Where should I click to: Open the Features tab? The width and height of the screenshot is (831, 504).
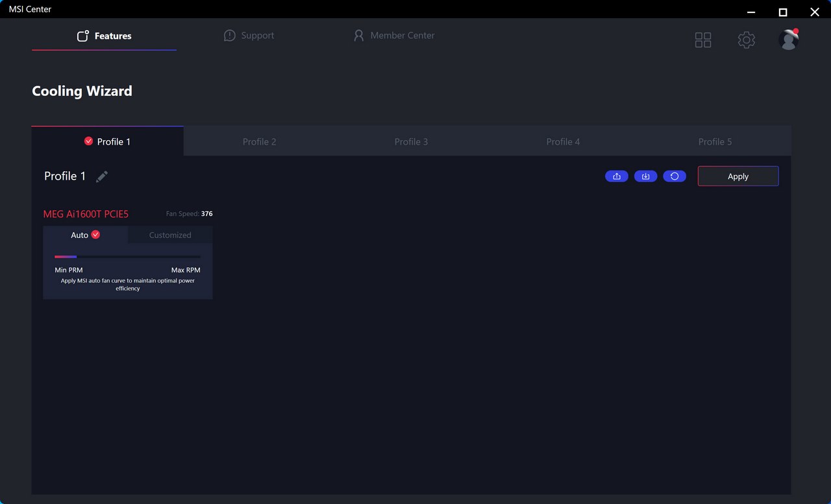[x=104, y=36]
